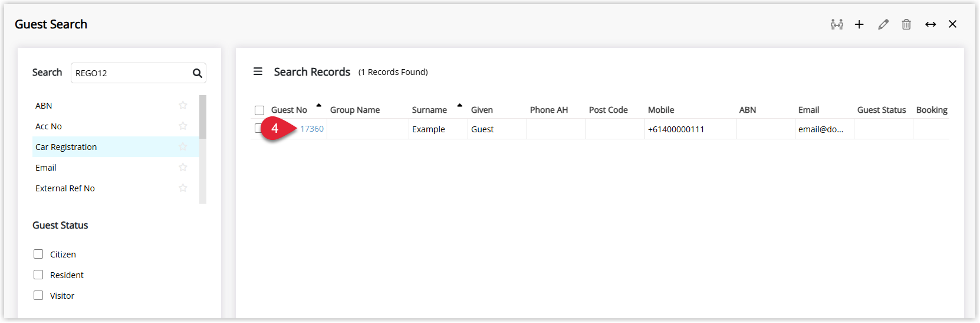Click the Booking column header
Screen dimensions: 980x323
coord(932,110)
